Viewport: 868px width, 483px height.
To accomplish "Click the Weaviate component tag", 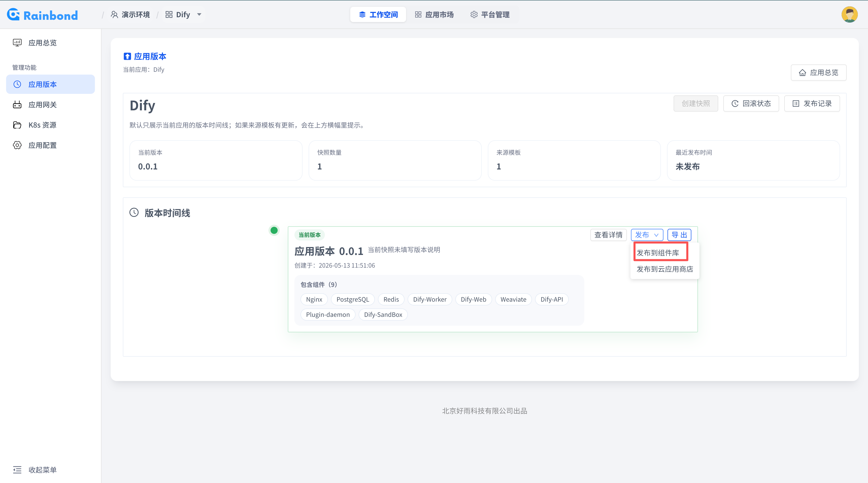I will [513, 299].
